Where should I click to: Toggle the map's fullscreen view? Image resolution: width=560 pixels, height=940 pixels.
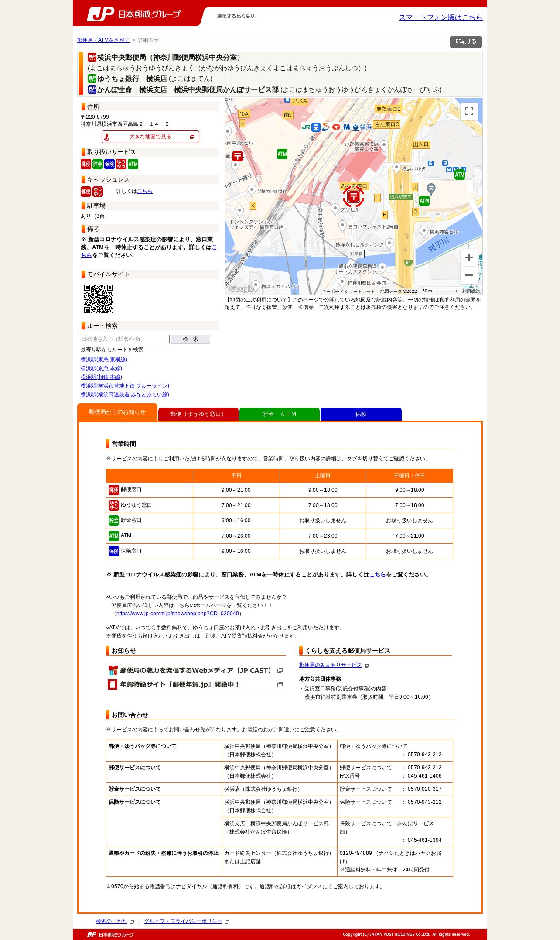(469, 111)
